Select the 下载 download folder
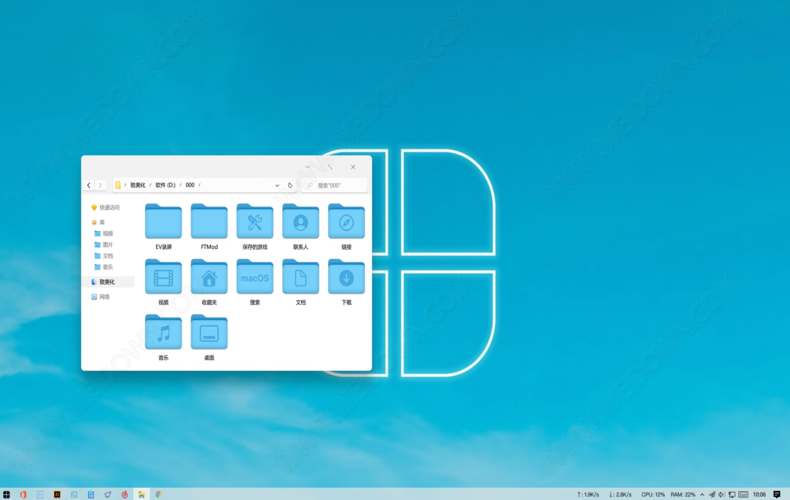 click(x=346, y=282)
